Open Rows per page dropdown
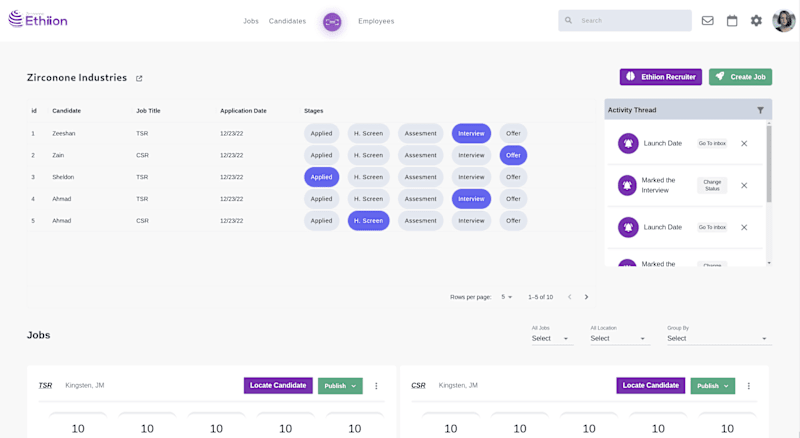The height and width of the screenshot is (438, 800). click(507, 297)
